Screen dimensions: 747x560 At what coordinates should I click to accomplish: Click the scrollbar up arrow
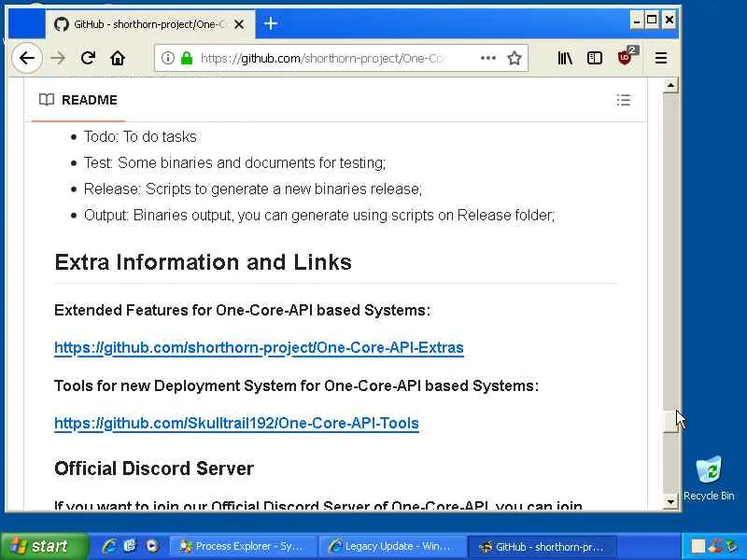(x=670, y=86)
